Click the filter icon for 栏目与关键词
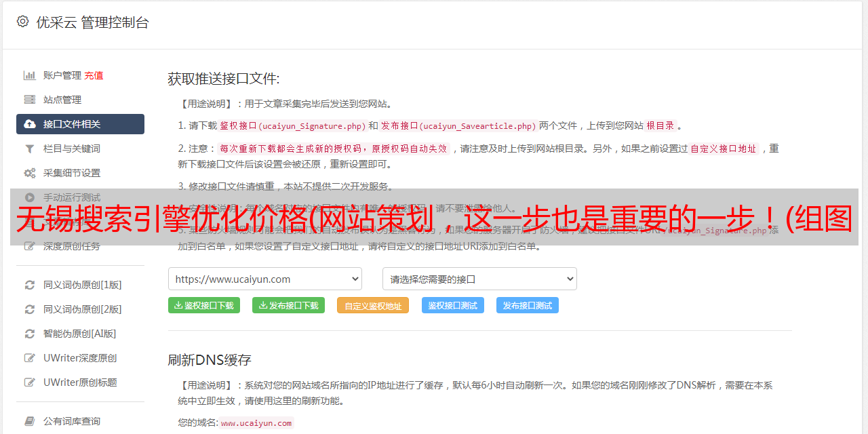868x434 pixels. [30, 149]
